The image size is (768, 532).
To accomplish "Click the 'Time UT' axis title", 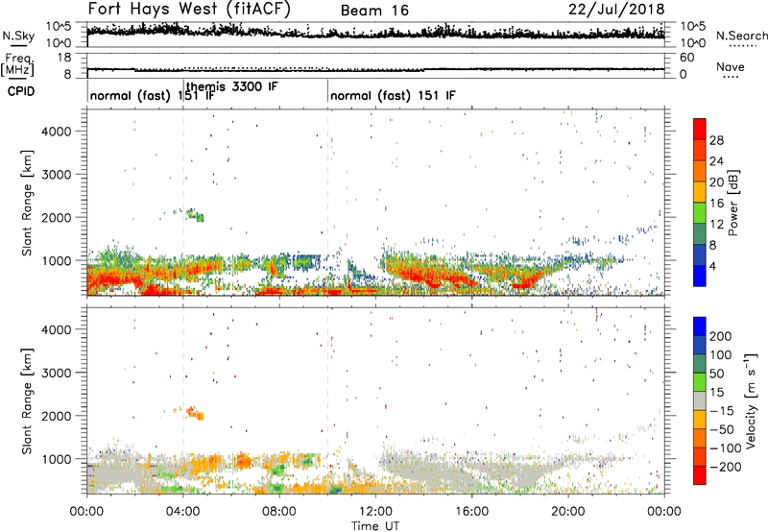I will pyautogui.click(x=375, y=526).
